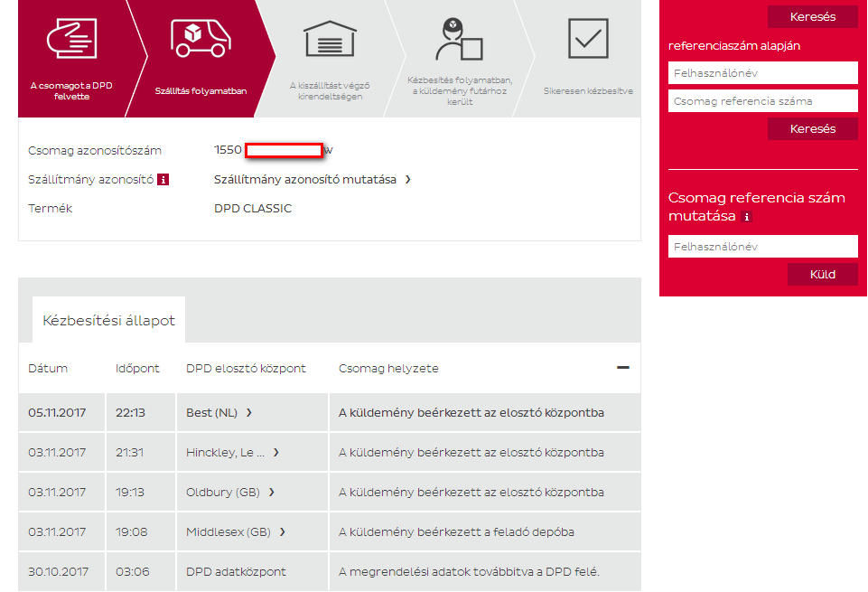Focus Felhasználónév field above Küld button
868x592 pixels.
tap(763, 247)
